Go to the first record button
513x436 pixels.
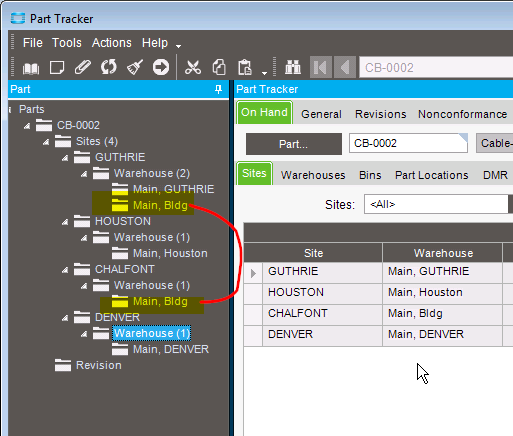(321, 68)
